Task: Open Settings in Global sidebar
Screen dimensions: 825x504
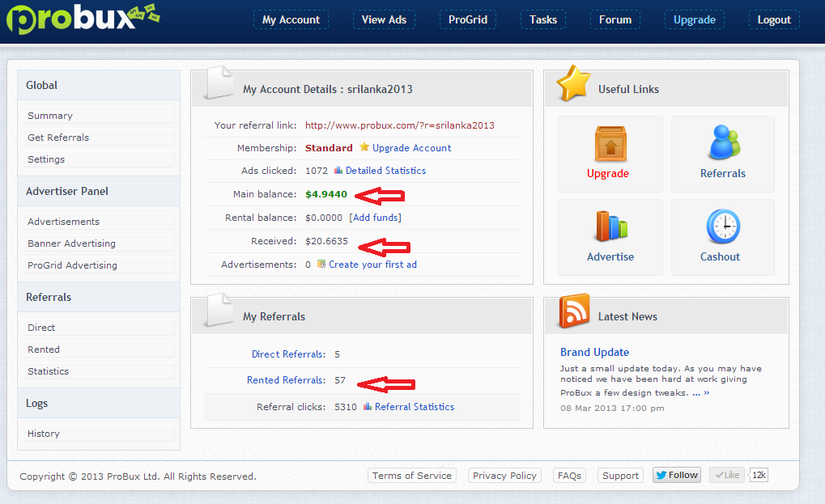Action: coord(99,159)
